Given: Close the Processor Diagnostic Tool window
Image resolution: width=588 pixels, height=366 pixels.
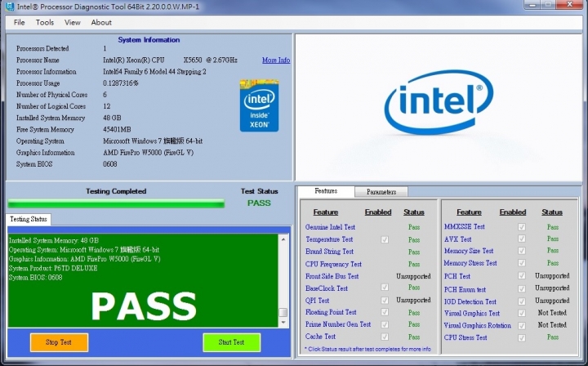Looking at the screenshot, I should pyautogui.click(x=569, y=5).
